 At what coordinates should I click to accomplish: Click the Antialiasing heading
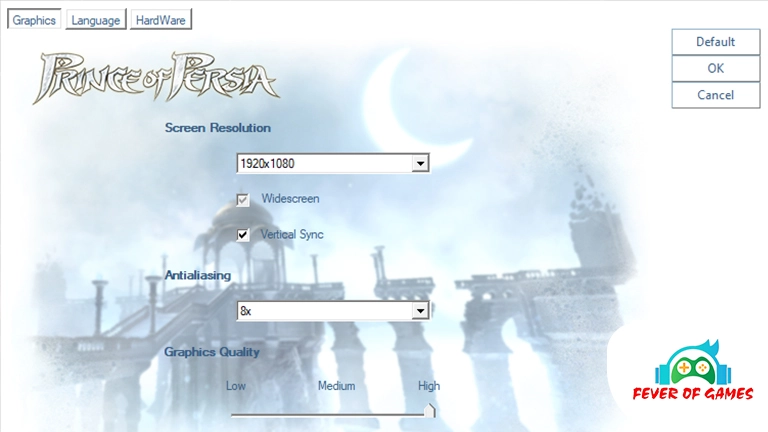(198, 275)
